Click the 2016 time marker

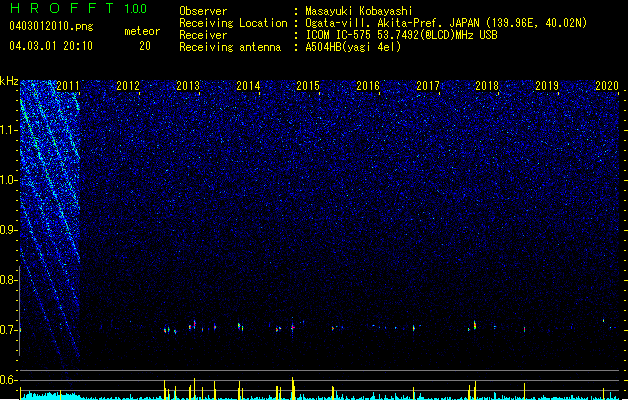tap(367, 86)
